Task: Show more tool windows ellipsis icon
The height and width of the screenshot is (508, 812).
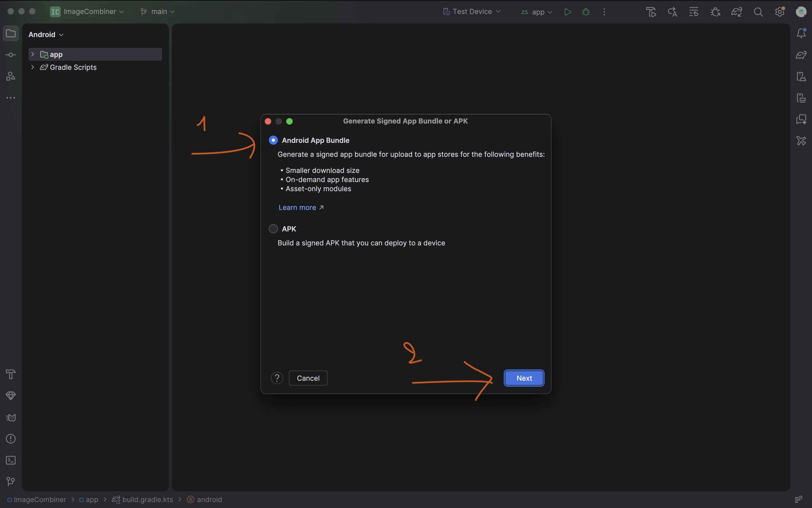Action: pyautogui.click(x=11, y=98)
